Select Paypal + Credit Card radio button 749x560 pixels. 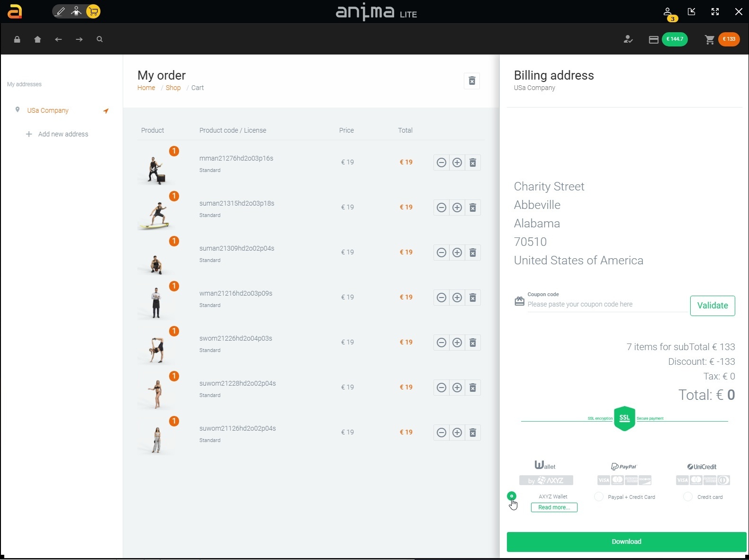[x=599, y=497]
